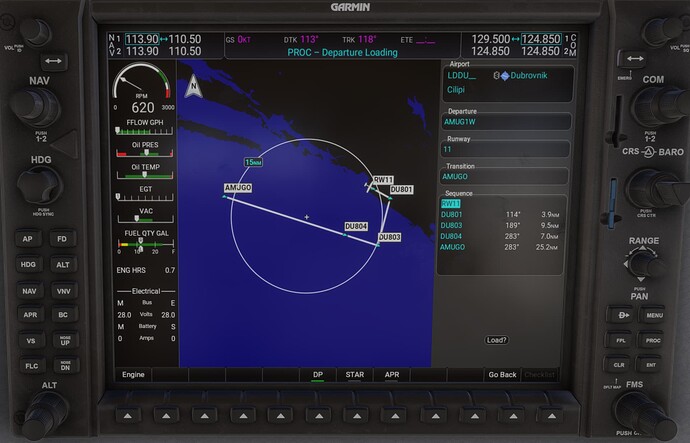Toggle the FD flight director button

click(62, 239)
